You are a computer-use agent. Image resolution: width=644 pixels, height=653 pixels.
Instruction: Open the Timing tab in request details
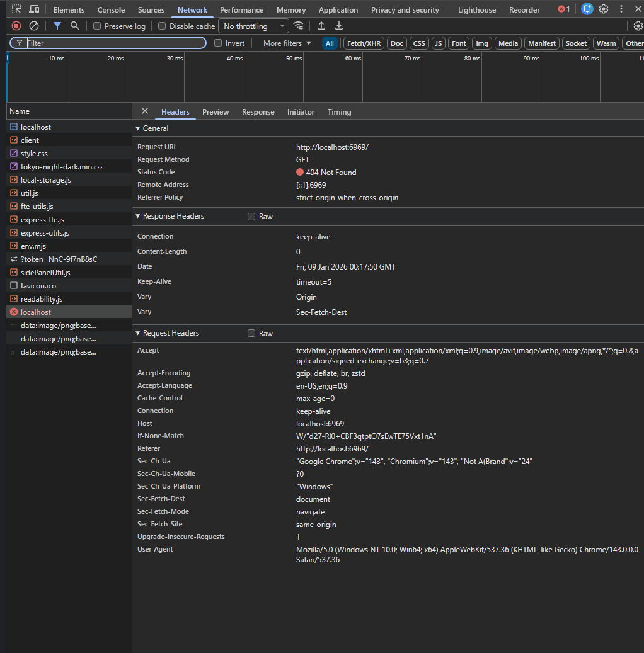coord(339,112)
